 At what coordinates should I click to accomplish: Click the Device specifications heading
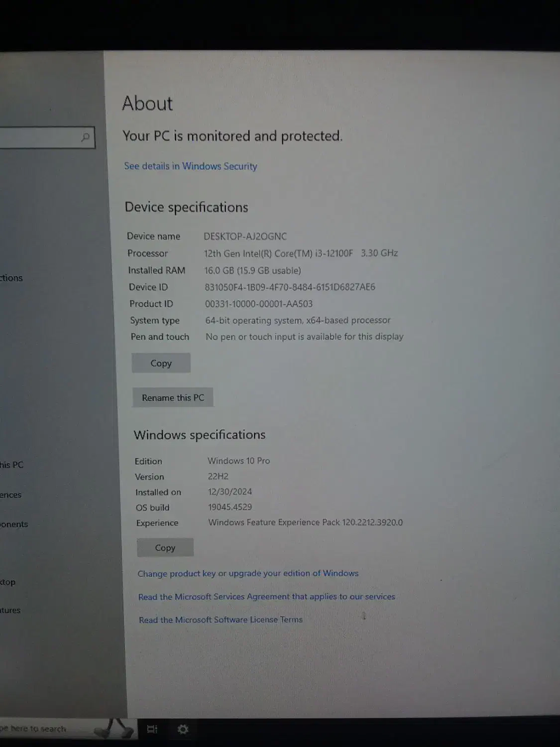(186, 207)
